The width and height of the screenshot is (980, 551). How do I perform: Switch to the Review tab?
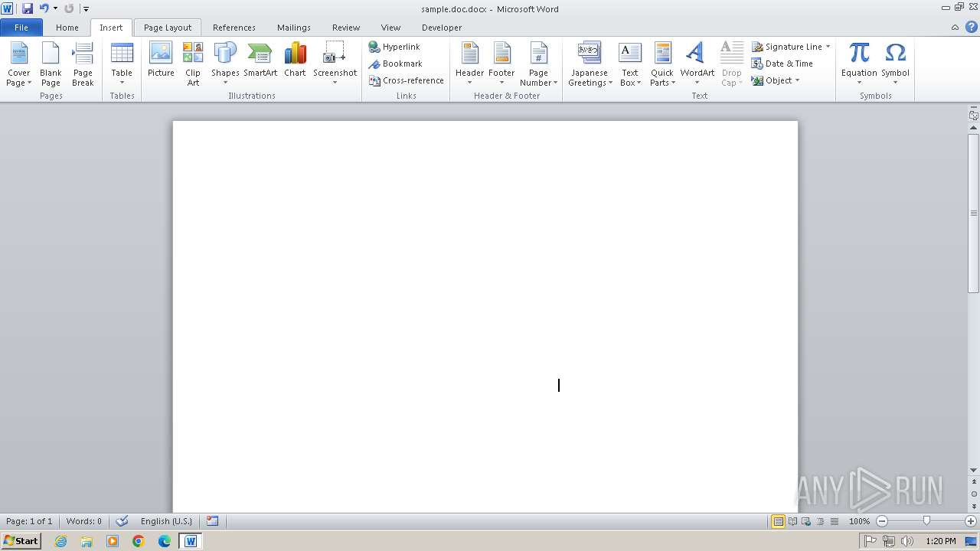click(346, 28)
